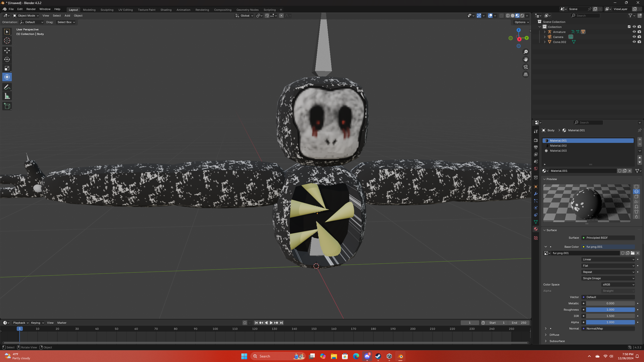Adjust the Roughness slider
The width and height of the screenshot is (644, 362).
point(610,310)
